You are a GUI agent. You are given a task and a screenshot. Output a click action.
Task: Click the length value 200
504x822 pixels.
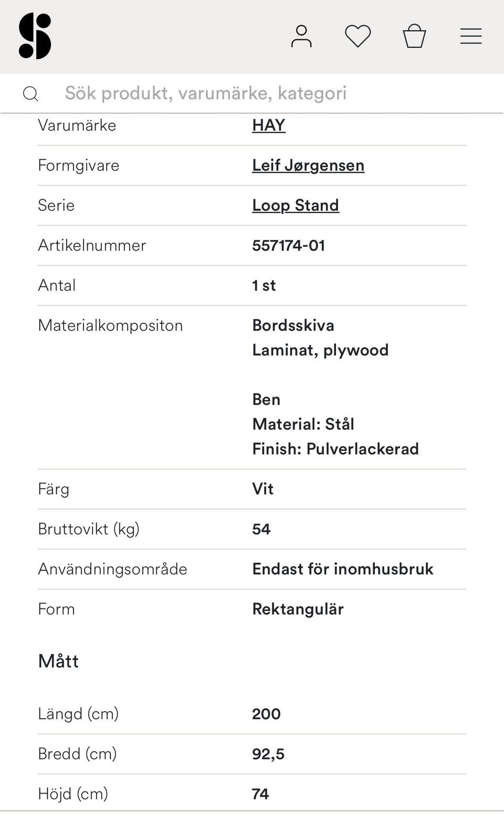[266, 714]
